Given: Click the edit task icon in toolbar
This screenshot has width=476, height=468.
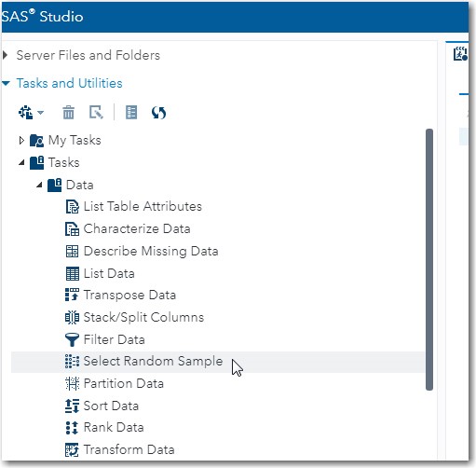Looking at the screenshot, I should [96, 113].
